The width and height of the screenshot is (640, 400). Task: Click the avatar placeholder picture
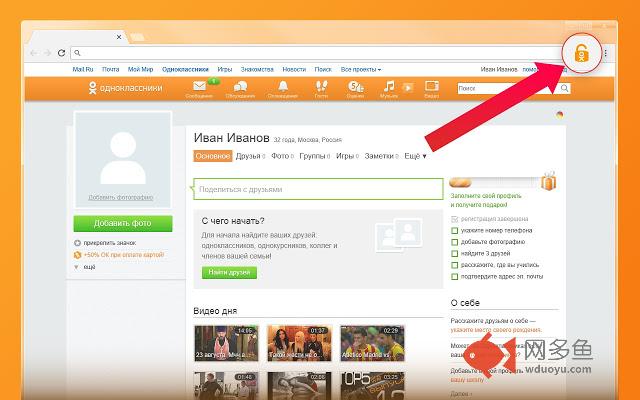tap(123, 159)
